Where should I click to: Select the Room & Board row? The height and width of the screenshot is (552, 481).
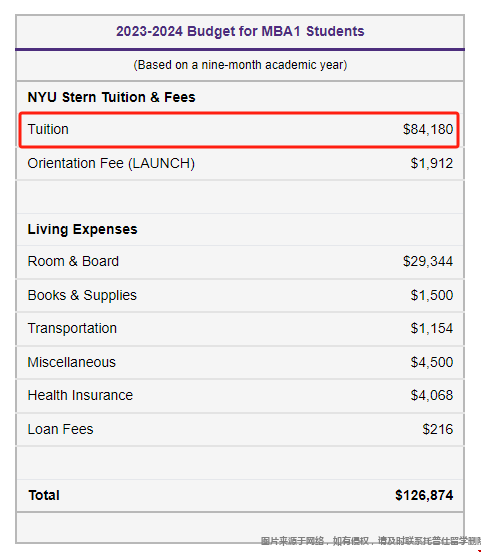click(240, 261)
